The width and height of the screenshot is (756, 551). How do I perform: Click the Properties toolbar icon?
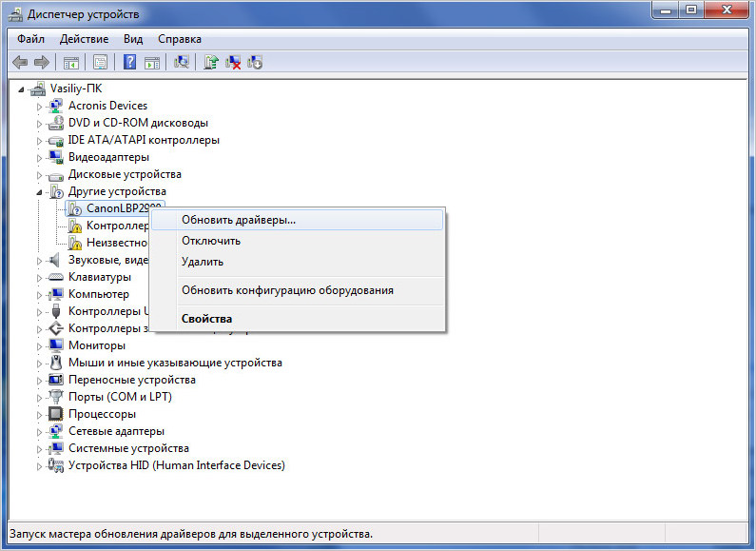[x=99, y=62]
